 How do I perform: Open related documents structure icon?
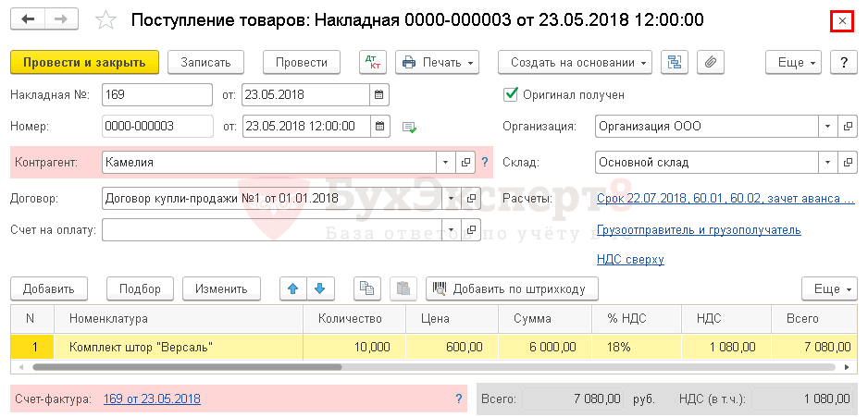pos(674,62)
